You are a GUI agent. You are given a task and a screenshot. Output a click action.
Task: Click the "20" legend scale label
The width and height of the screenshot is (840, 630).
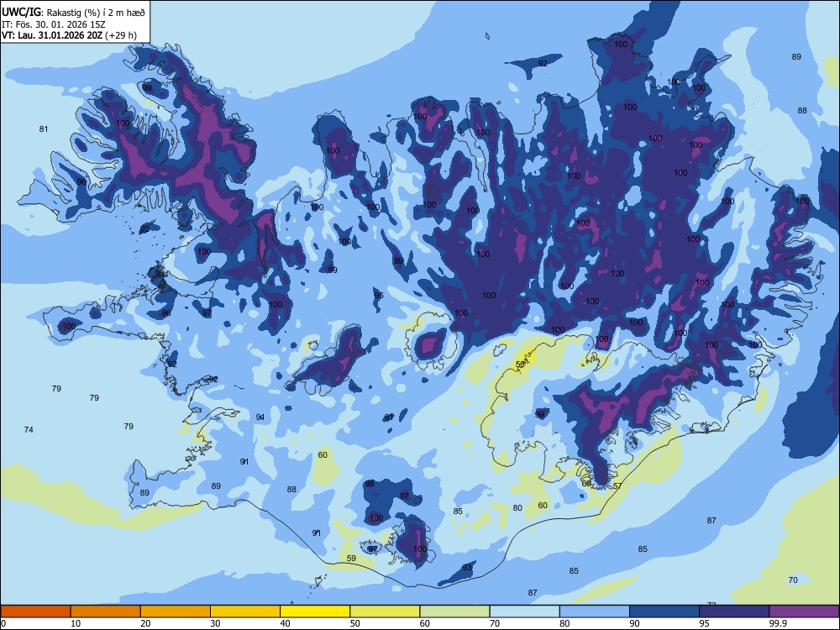(145, 623)
